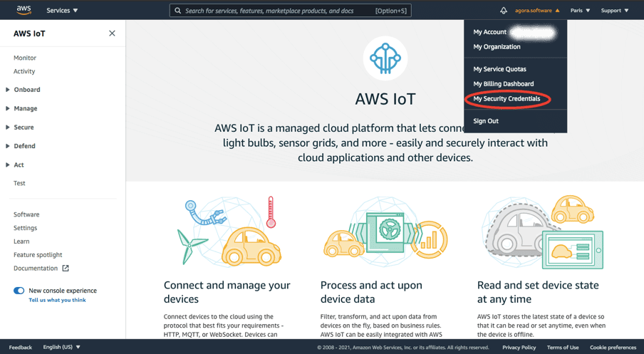Open the Test page in sidebar

click(19, 183)
